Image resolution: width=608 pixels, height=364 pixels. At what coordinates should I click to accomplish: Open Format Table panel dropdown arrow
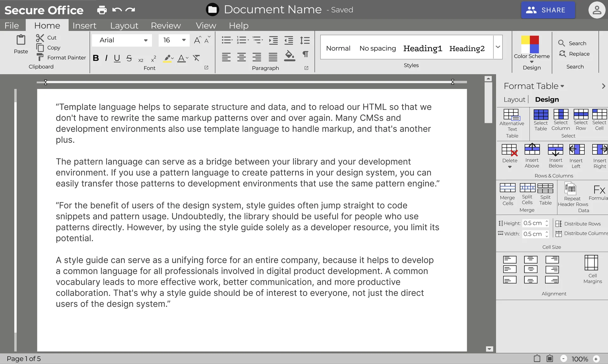click(562, 86)
